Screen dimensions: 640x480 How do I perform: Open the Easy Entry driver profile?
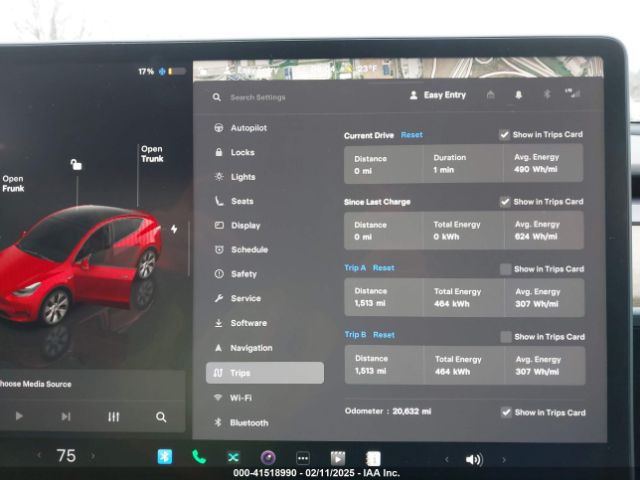pos(438,95)
